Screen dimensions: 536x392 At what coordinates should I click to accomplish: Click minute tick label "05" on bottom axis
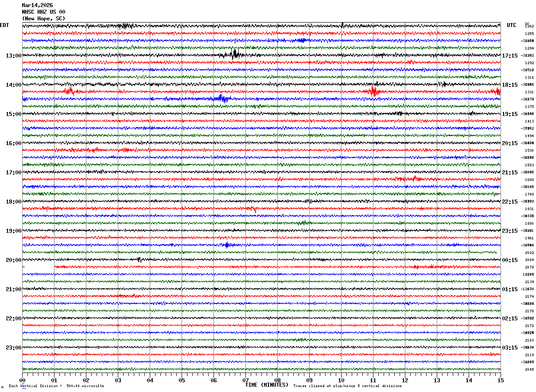click(x=182, y=380)
